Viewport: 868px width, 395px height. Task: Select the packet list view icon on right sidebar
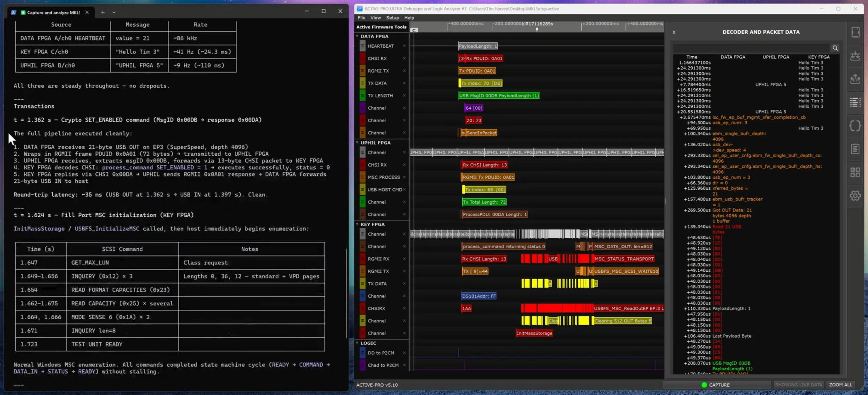(855, 102)
